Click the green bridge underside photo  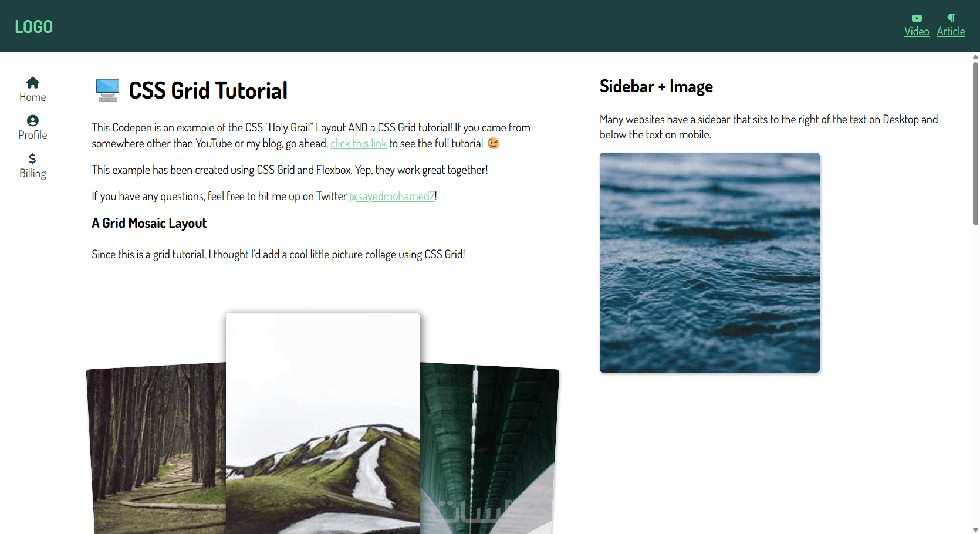488,449
